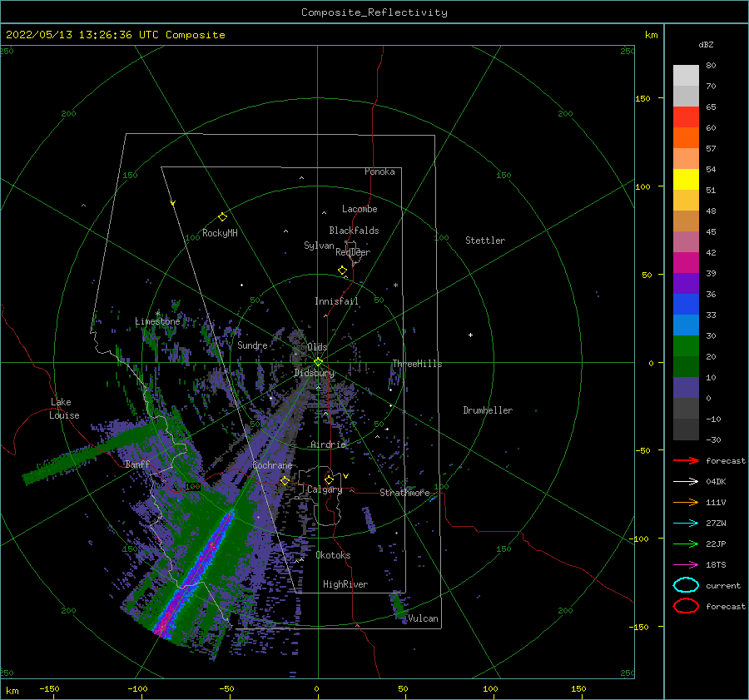
Task: Click the white plus marker south of Stettler
Action: tap(470, 335)
